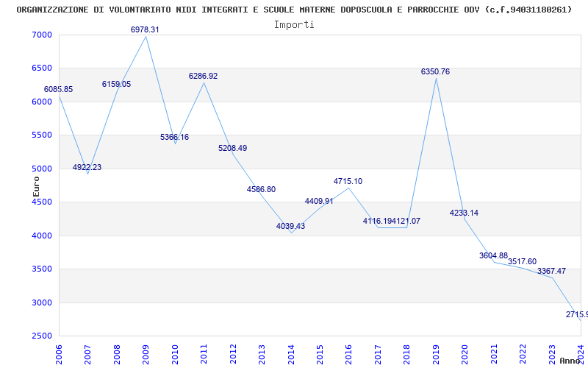Select the 6085.85 value label
Screen dimensions: 588x368
pos(59,89)
